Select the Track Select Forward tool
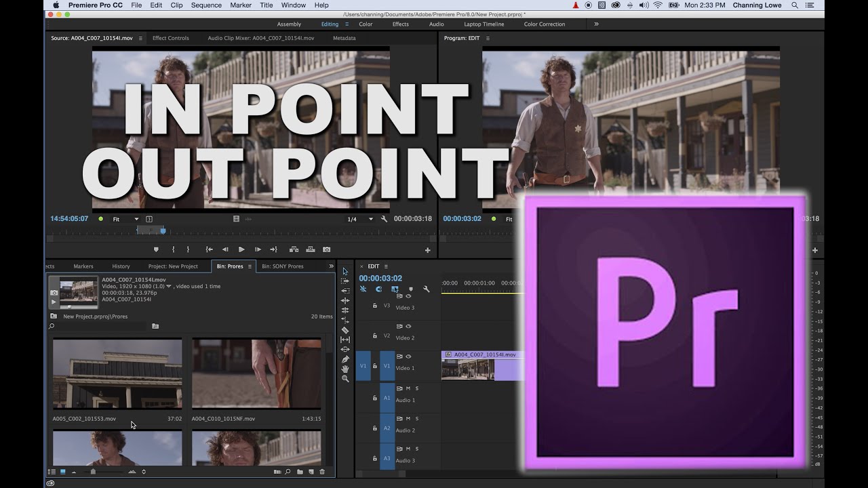This screenshot has height=488, width=868. 345,281
